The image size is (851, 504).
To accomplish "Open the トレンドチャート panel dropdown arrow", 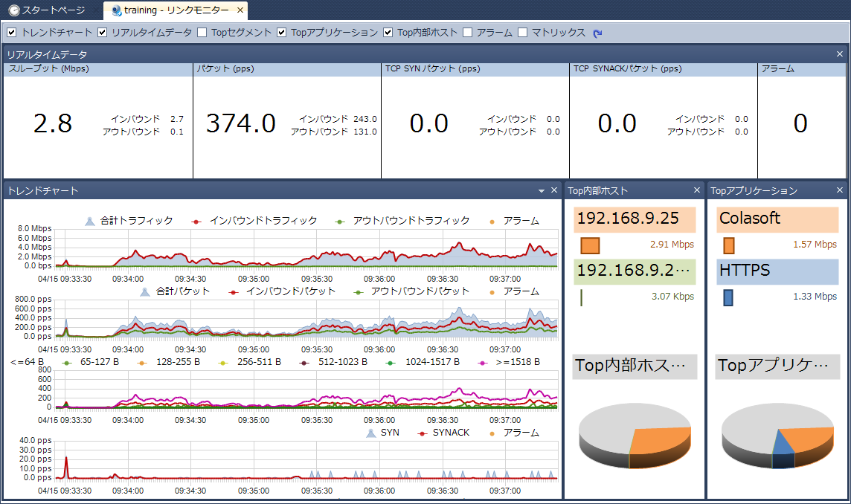I will pos(542,191).
